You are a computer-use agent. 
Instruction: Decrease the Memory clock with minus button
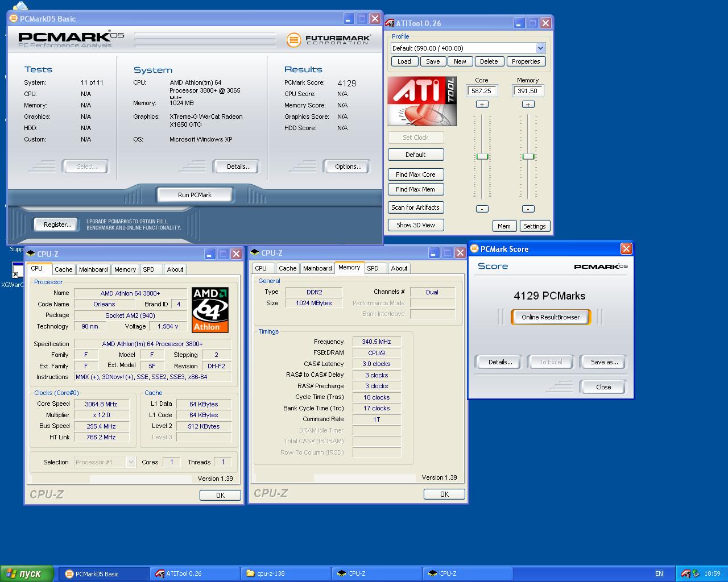pyautogui.click(x=528, y=209)
